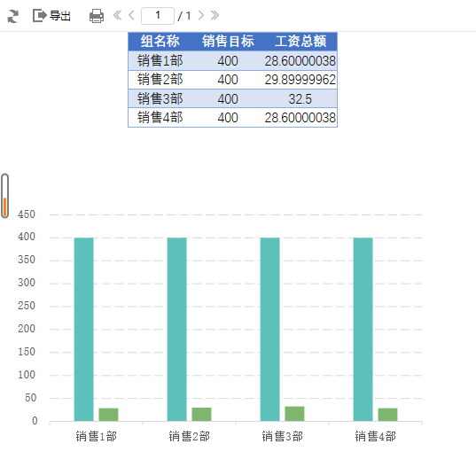Select the 29.89999962 table cell
Viewport: 476px width, 475px height.
click(300, 80)
